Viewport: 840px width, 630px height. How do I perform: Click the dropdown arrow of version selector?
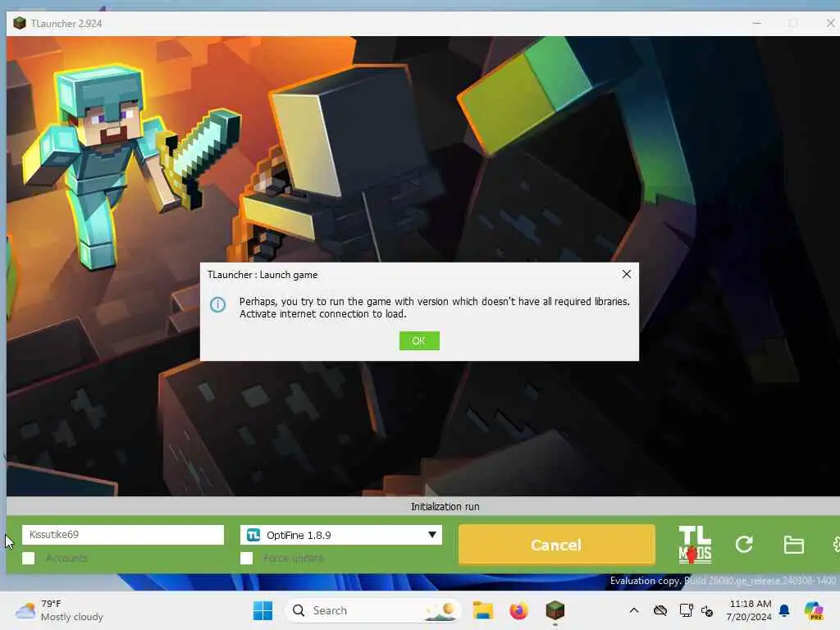point(431,535)
